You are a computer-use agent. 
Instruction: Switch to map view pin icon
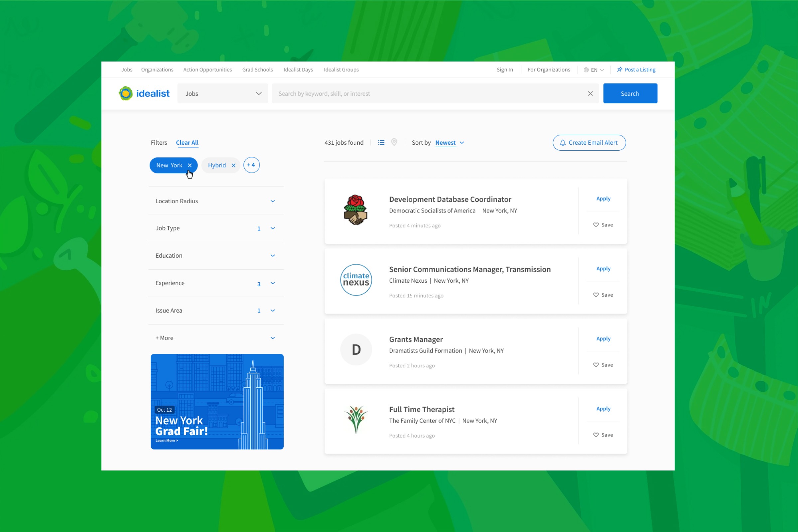(x=394, y=142)
